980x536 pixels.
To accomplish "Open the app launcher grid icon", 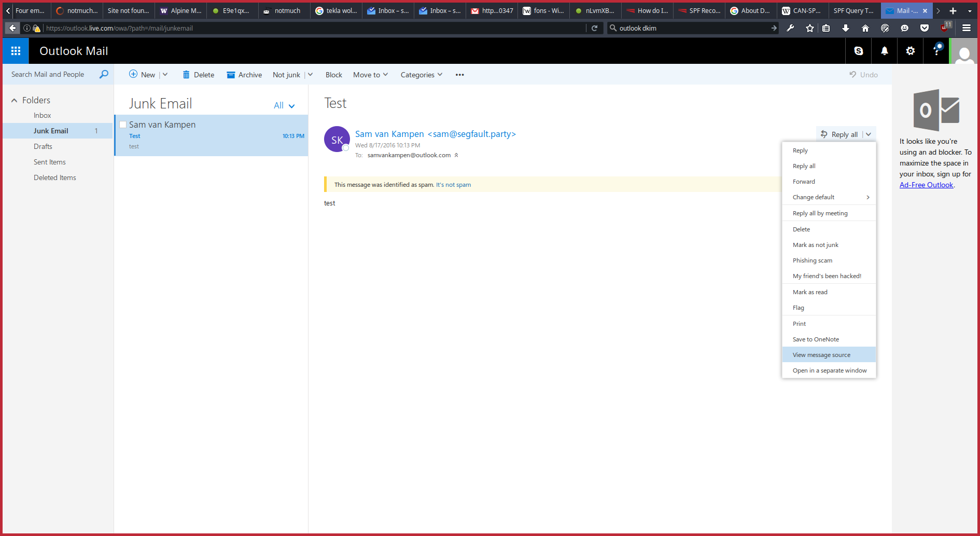I will click(16, 51).
